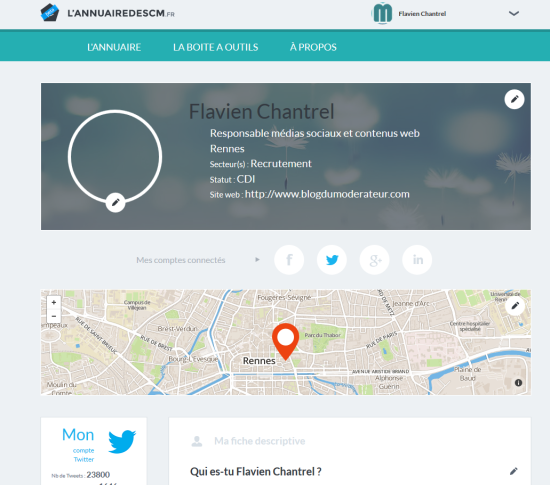Click the Ma fiche descriptive heading
The height and width of the screenshot is (485, 550).
point(260,441)
